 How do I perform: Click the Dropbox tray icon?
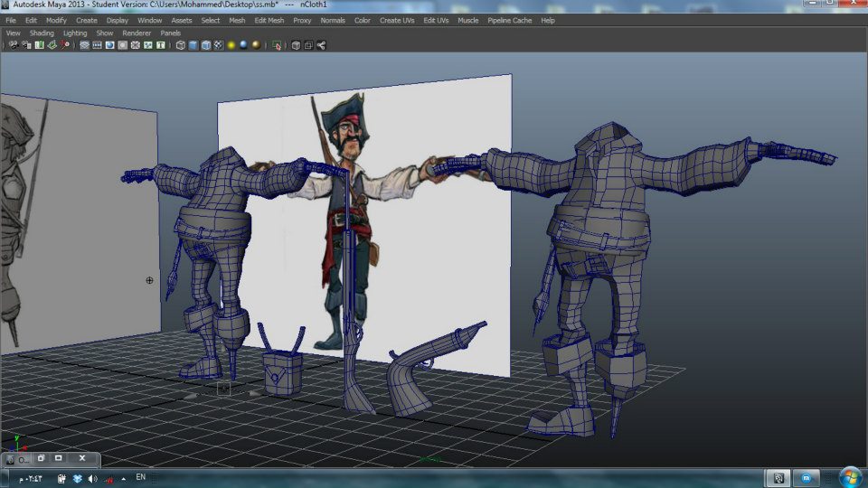coord(78,479)
